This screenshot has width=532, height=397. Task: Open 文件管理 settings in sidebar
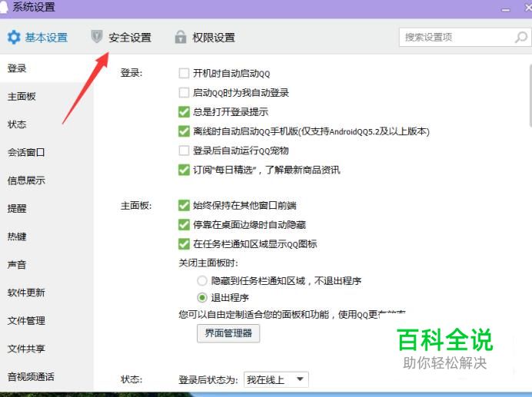point(47,321)
